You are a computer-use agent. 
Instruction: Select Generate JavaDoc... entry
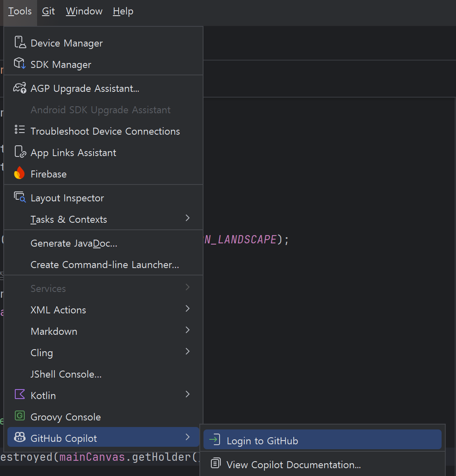[x=103, y=243]
